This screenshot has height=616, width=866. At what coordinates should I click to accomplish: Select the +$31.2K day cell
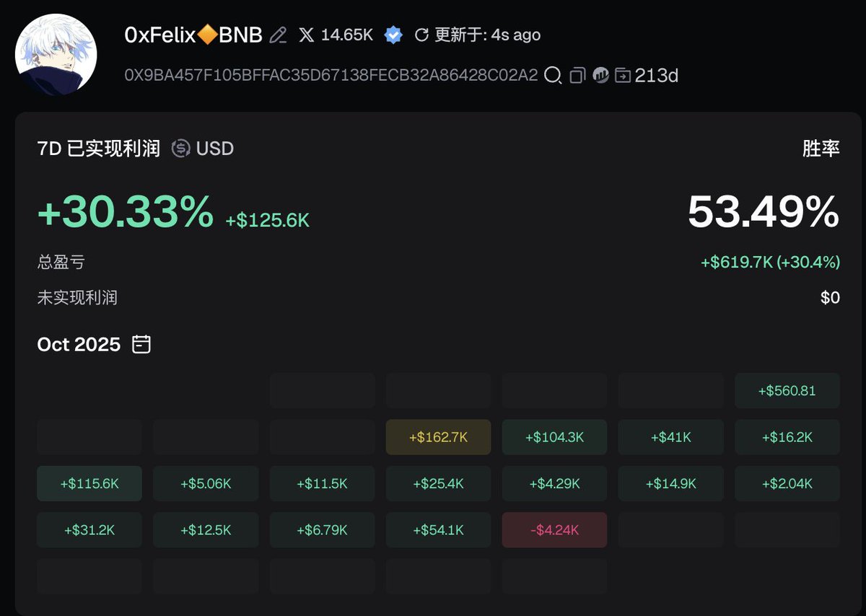pyautogui.click(x=89, y=530)
